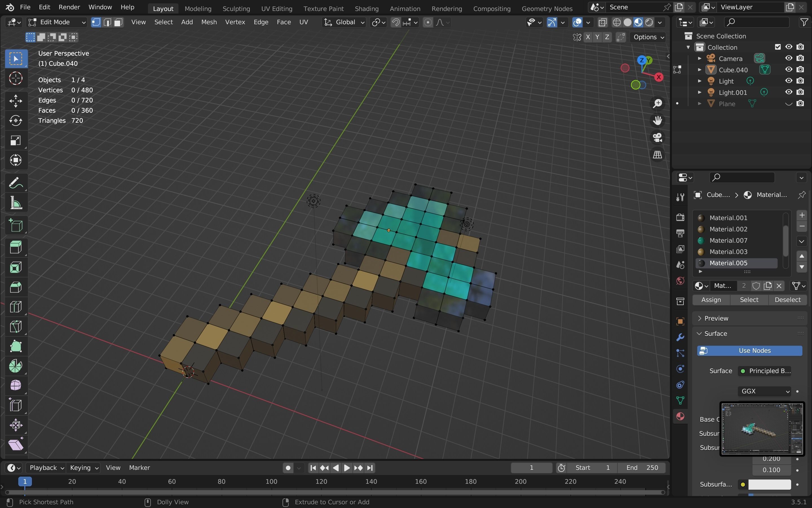Screen dimensions: 812x508
Task: Click the Assign material button
Action: coord(711,300)
